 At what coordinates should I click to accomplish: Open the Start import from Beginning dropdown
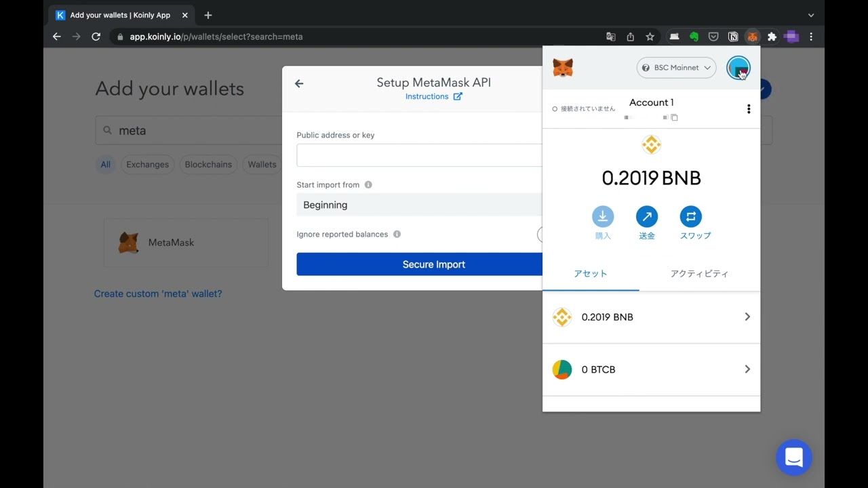(x=419, y=205)
